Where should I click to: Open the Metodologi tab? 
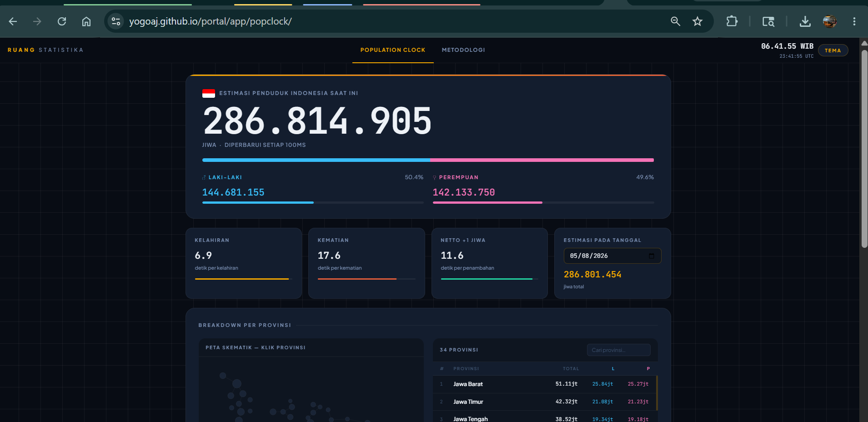[463, 50]
